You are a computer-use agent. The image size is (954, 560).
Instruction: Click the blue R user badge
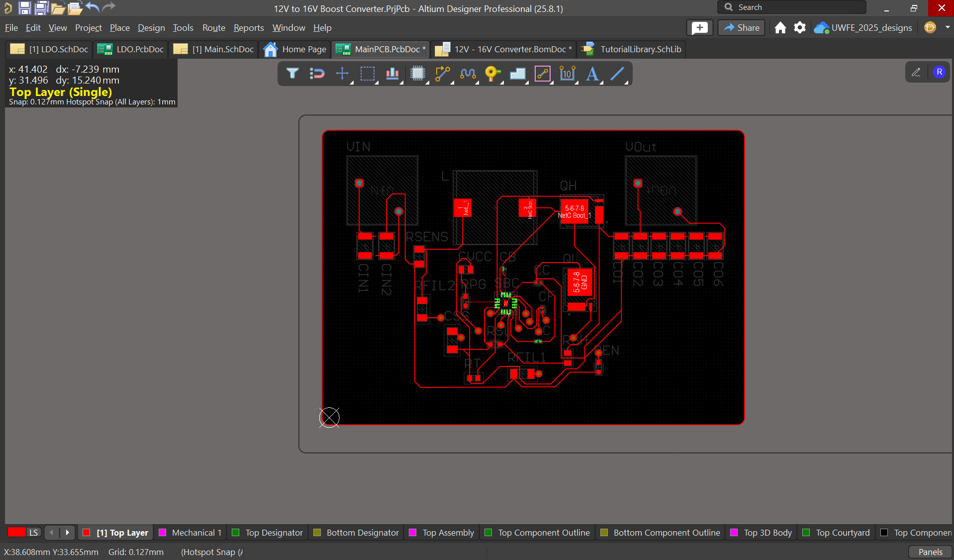pos(939,72)
